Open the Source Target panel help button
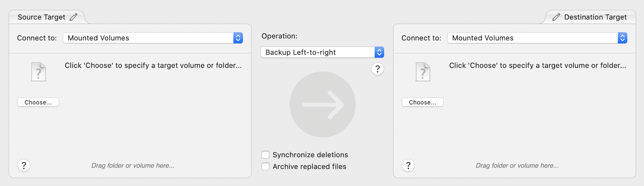 coord(24,166)
